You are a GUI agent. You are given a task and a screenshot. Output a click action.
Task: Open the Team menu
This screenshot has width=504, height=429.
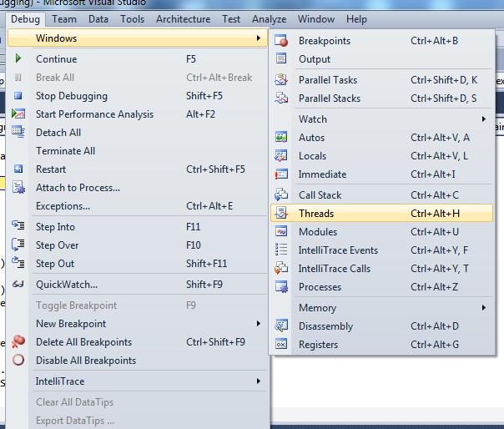click(64, 19)
